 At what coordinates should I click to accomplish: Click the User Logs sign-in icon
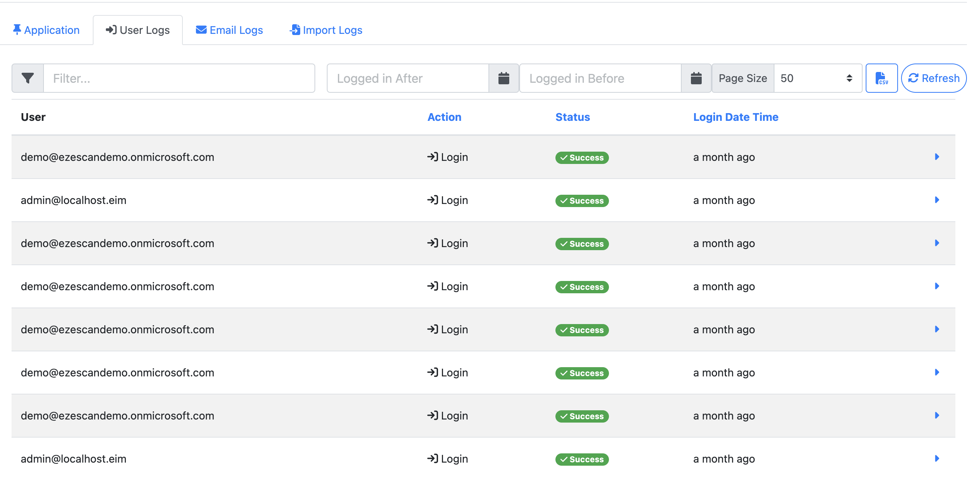pyautogui.click(x=111, y=30)
